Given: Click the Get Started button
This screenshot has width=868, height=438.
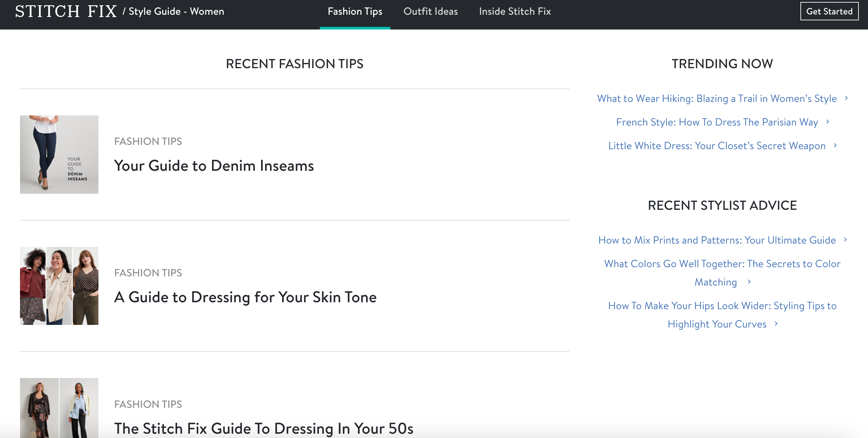Looking at the screenshot, I should pyautogui.click(x=829, y=11).
